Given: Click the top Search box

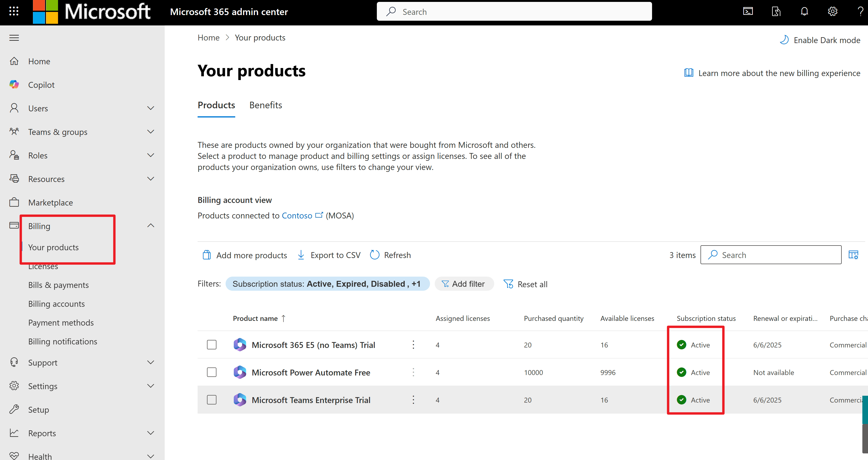Looking at the screenshot, I should pyautogui.click(x=514, y=12).
